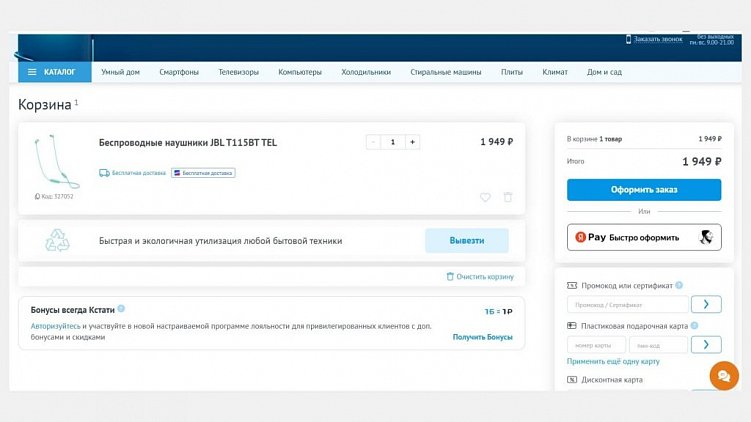Click the Оформить заказ button
The height and width of the screenshot is (422, 751).
point(644,190)
